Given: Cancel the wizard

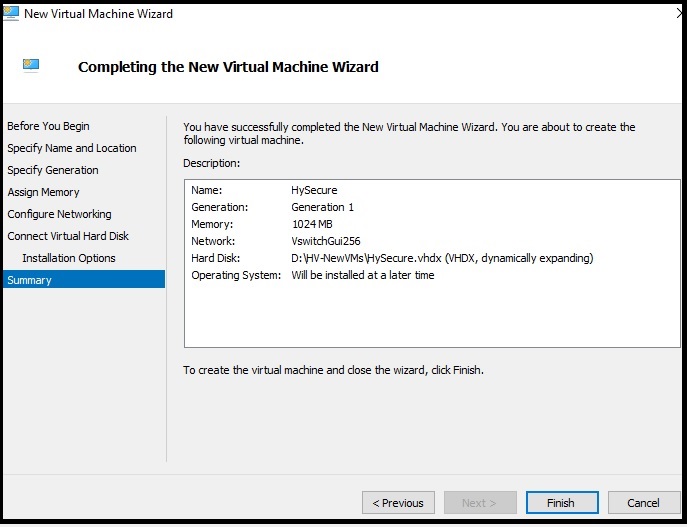Looking at the screenshot, I should point(642,503).
